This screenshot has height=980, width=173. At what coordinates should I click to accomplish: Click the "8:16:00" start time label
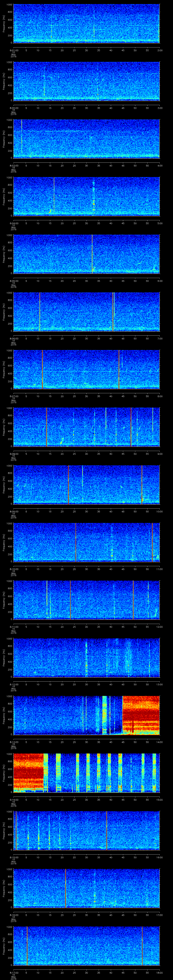pos(14,915)
